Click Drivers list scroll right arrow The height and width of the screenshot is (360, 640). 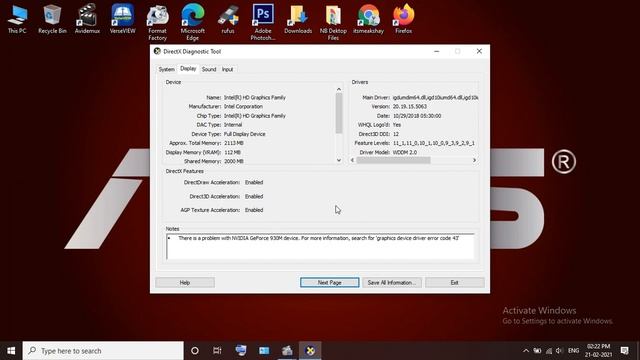(x=474, y=160)
